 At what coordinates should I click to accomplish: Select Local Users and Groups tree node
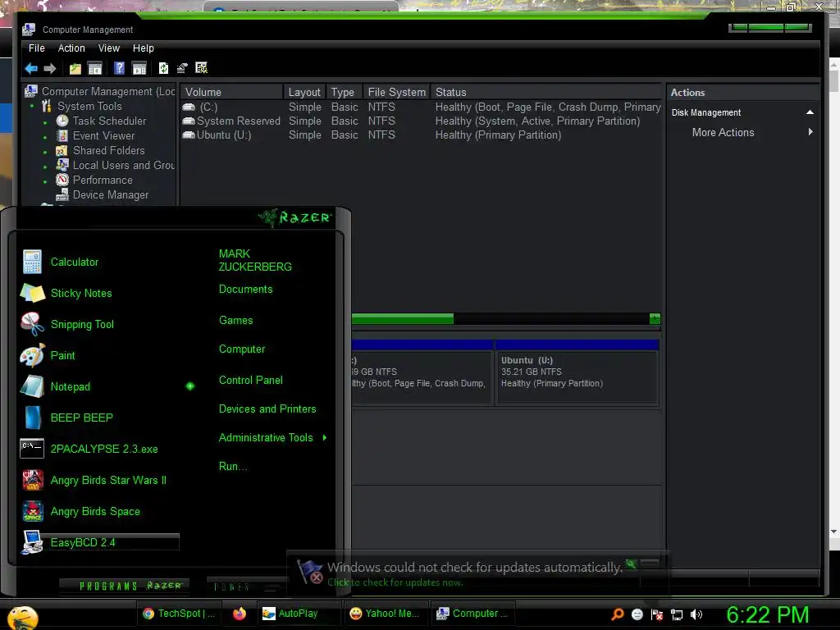[x=124, y=166]
